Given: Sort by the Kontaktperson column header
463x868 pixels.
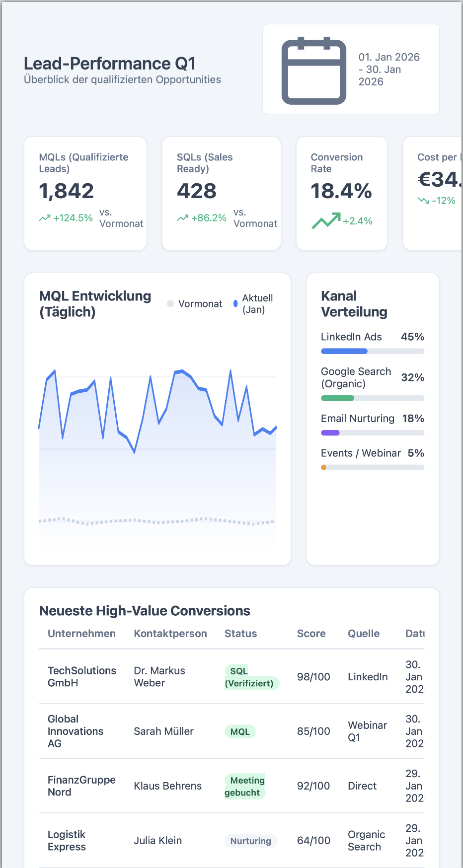Looking at the screenshot, I should [x=170, y=634].
